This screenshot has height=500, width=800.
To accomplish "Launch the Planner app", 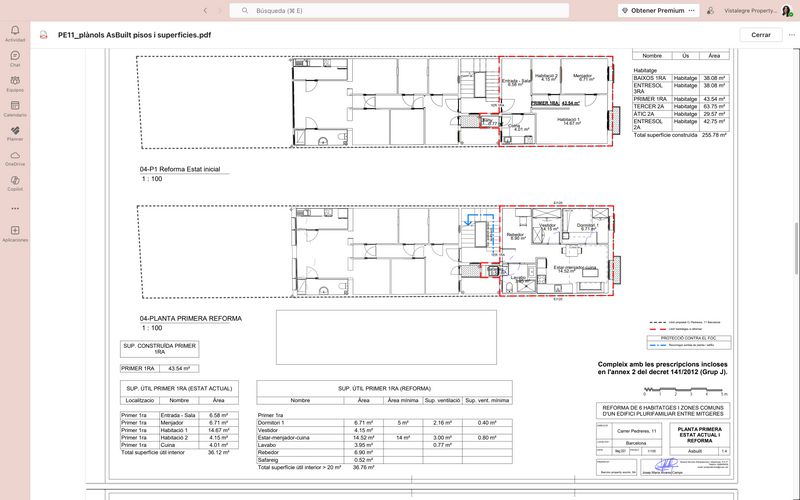I will coord(14,133).
